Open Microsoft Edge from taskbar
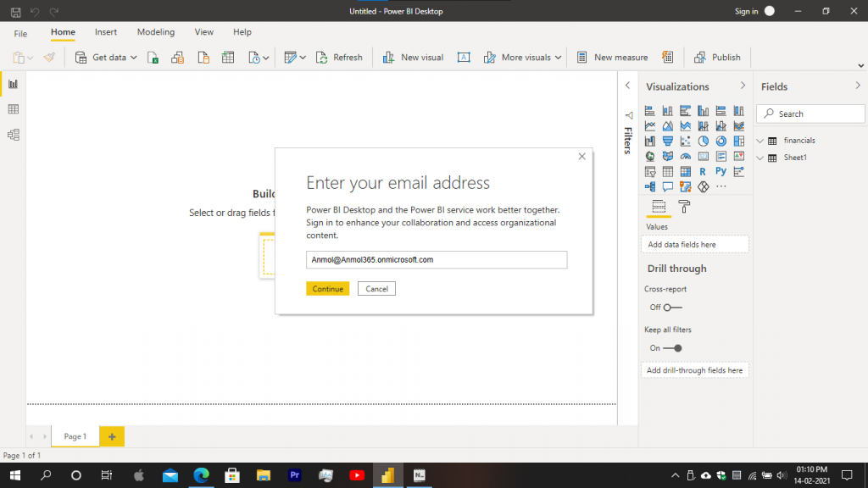Screen dimensions: 868x488 coord(202,475)
